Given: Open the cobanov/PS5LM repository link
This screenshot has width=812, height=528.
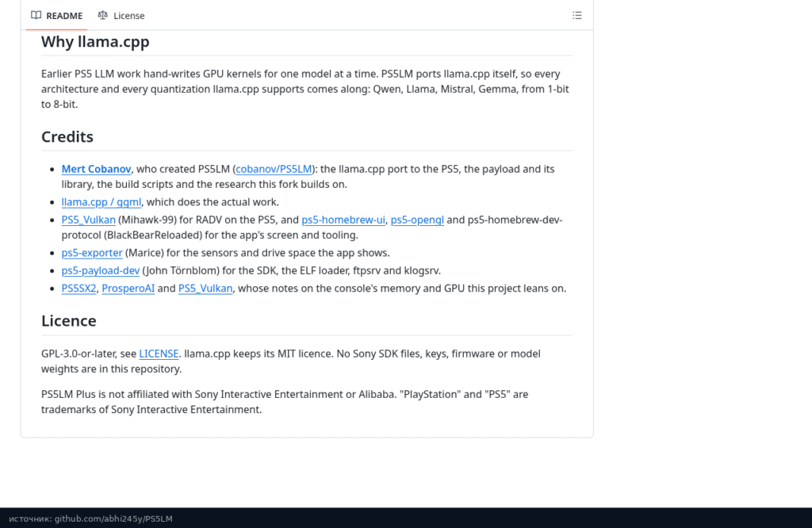Looking at the screenshot, I should tap(274, 169).
